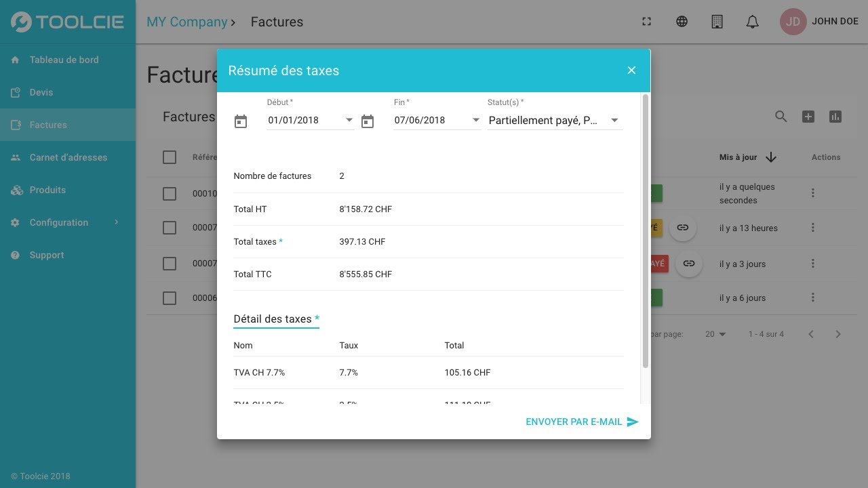Expand Configuration menu chevron
Screen dimensions: 868x488
tap(117, 222)
